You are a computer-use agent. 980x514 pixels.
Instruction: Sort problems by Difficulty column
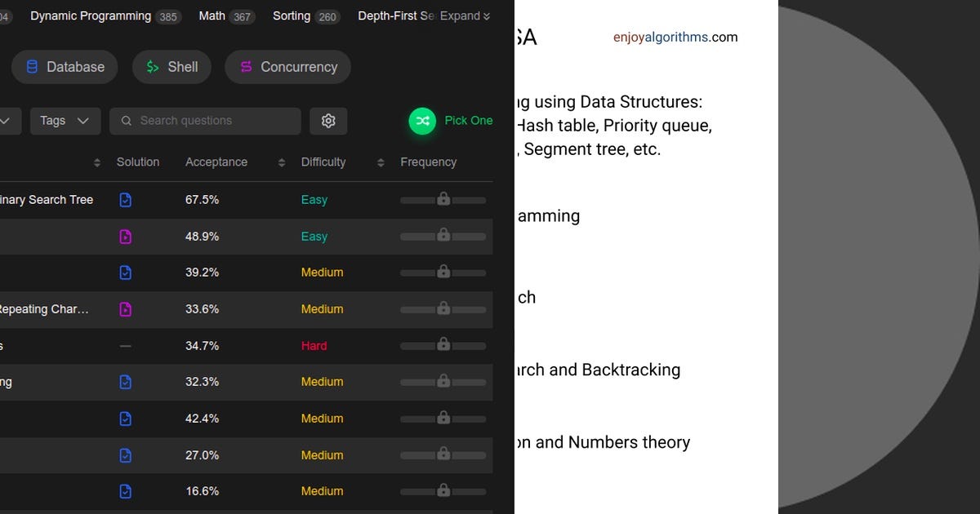pos(380,162)
